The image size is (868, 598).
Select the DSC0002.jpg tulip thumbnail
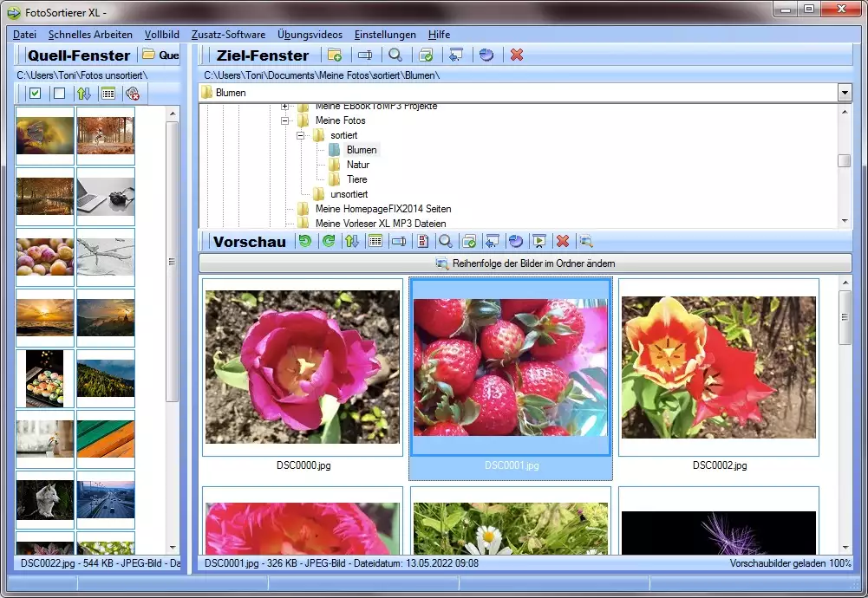(719, 367)
